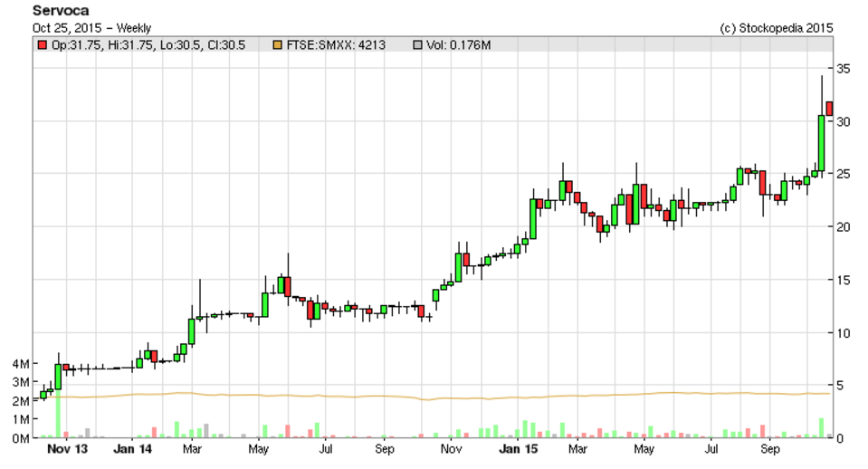Click the 'Vol: 0.176M' legend text
Image resolution: width=868 pixels, height=469 pixels.
[458, 45]
